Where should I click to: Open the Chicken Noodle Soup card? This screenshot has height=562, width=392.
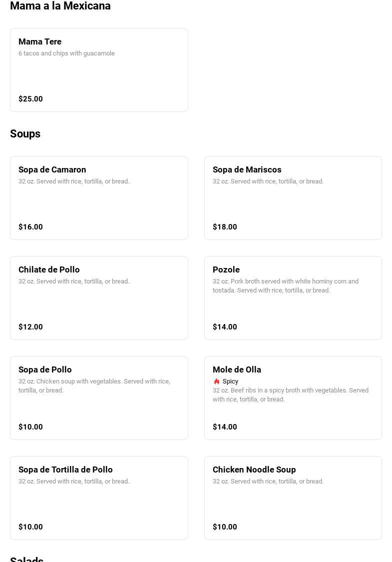(x=293, y=498)
